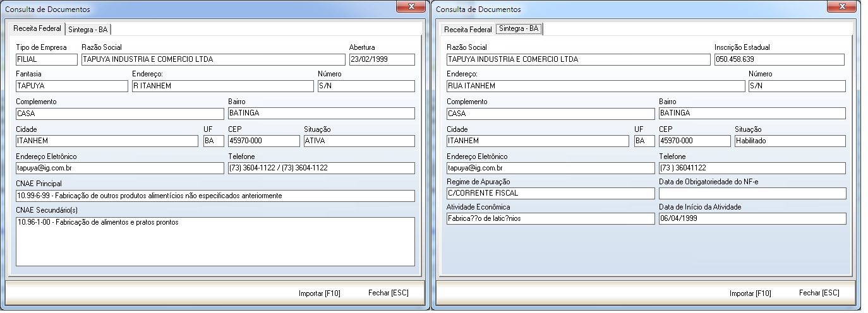Click Fechar [ESC] in right window
Image resolution: width=868 pixels, height=313 pixels.
pos(819,293)
